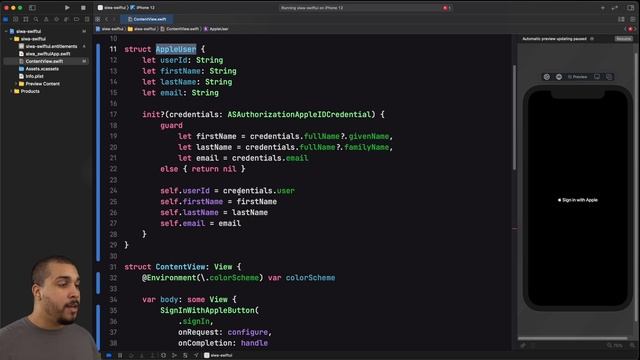Image resolution: width=640 pixels, height=360 pixels.
Task: Click the Preview label button on canvas
Action: coord(577,77)
